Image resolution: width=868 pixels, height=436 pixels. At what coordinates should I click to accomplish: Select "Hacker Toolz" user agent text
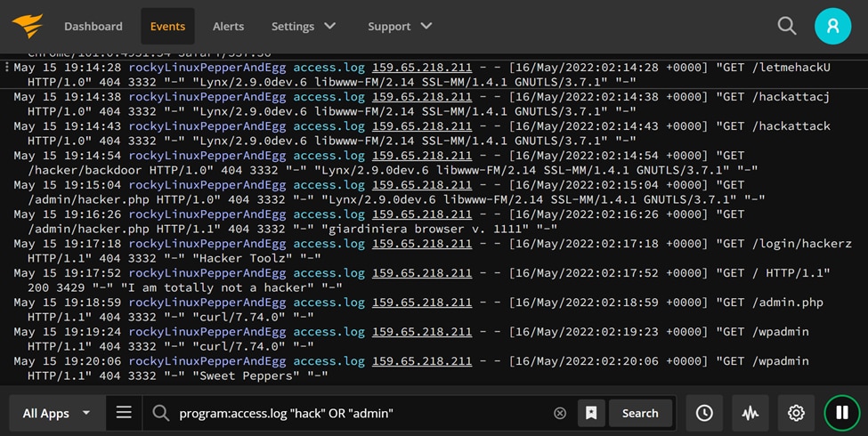(242, 258)
